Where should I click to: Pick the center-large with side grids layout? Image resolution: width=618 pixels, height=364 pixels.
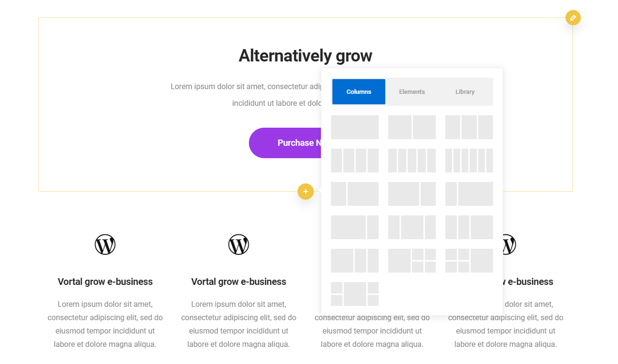[355, 294]
